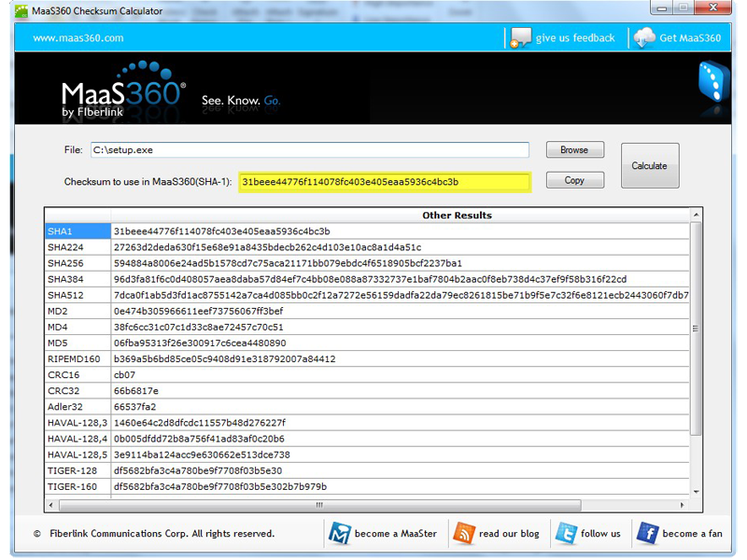Click the horizontal scrollbar thumb in results

pyautogui.click(x=319, y=505)
